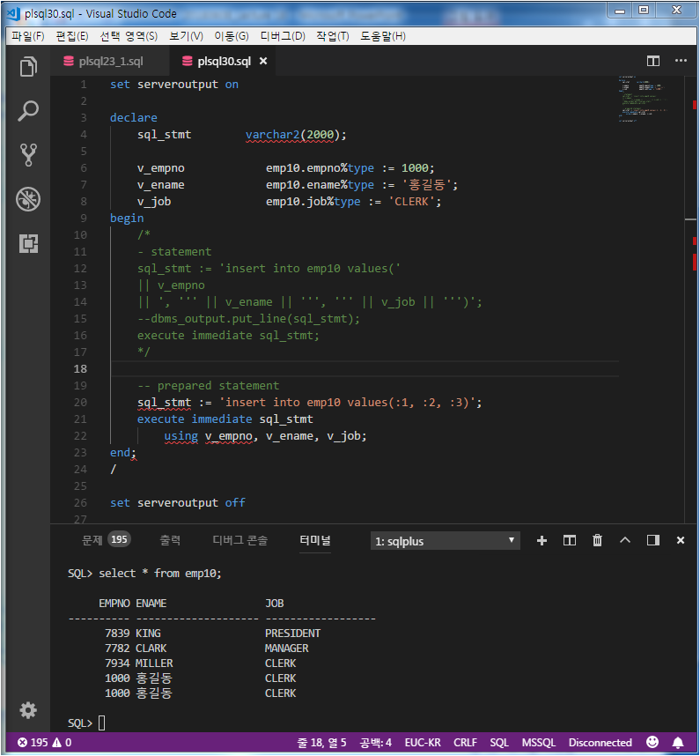Click 'set serveroutput off' line
700x756 pixels.
pos(177,503)
